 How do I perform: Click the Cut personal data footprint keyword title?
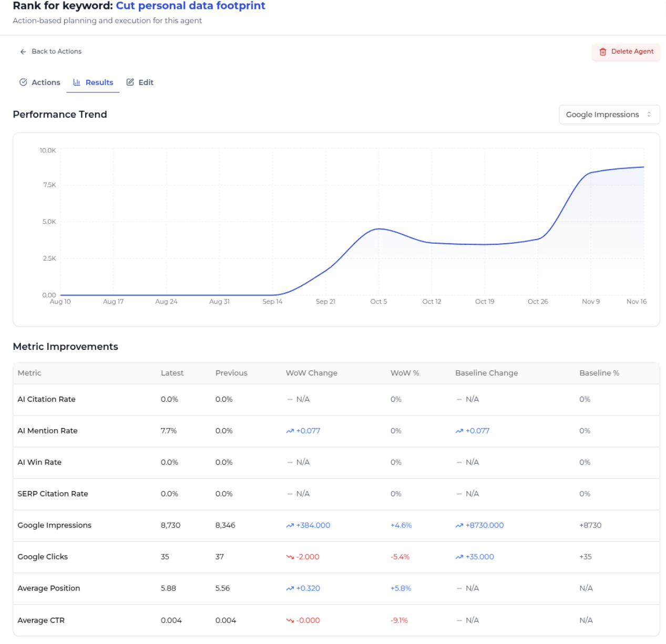pos(191,6)
